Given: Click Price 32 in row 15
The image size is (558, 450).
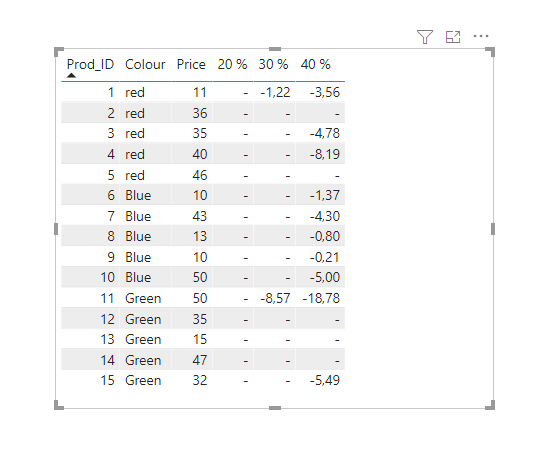Looking at the screenshot, I should (x=200, y=380).
